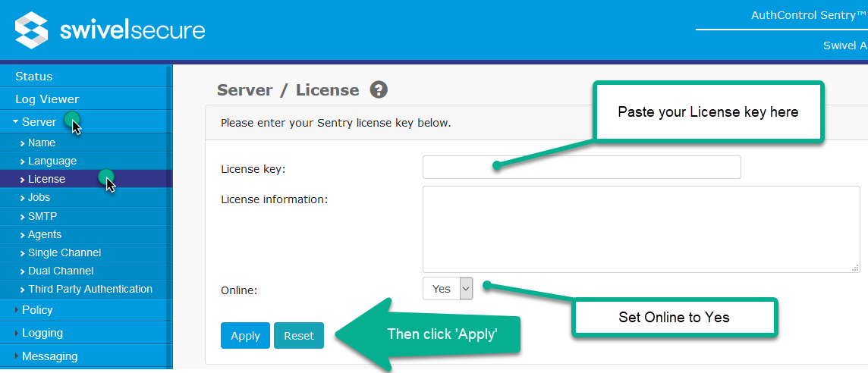This screenshot has height=373, width=868.
Task: Expand the Policy menu section
Action: 37,310
